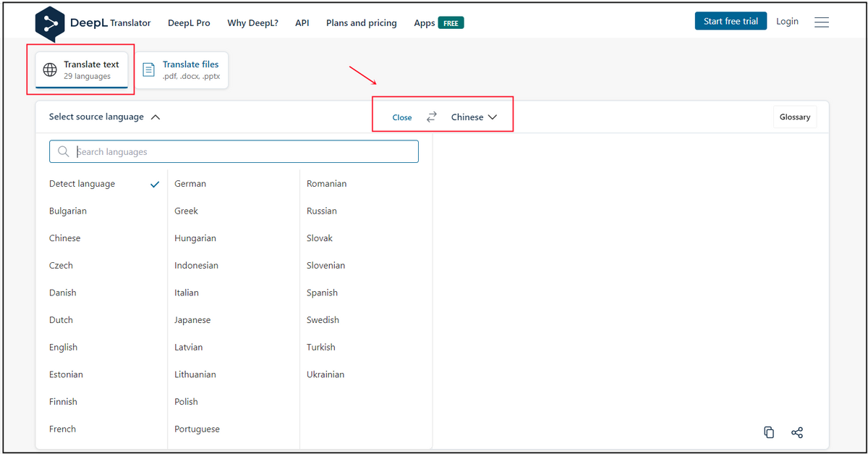The image size is (868, 454).
Task: Focus the Search languages field
Action: click(x=234, y=151)
